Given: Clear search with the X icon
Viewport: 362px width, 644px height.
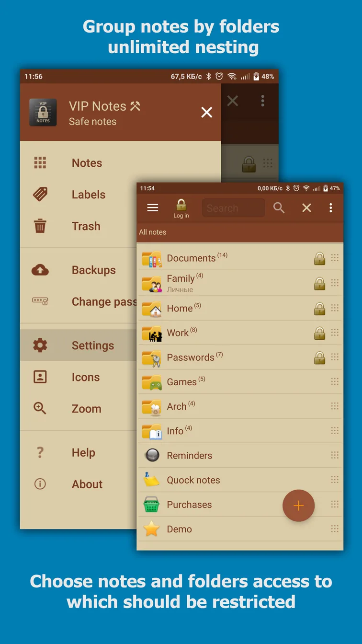Looking at the screenshot, I should (x=306, y=207).
